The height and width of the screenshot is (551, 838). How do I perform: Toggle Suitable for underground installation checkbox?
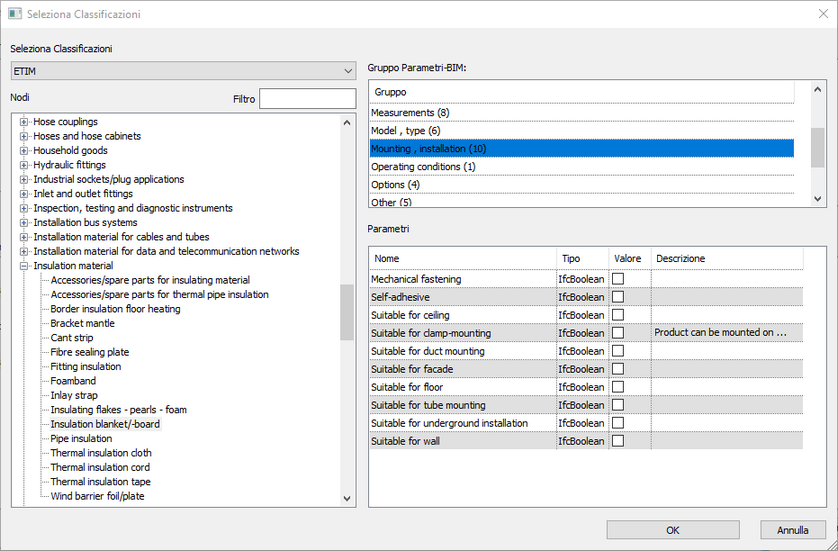click(x=618, y=423)
